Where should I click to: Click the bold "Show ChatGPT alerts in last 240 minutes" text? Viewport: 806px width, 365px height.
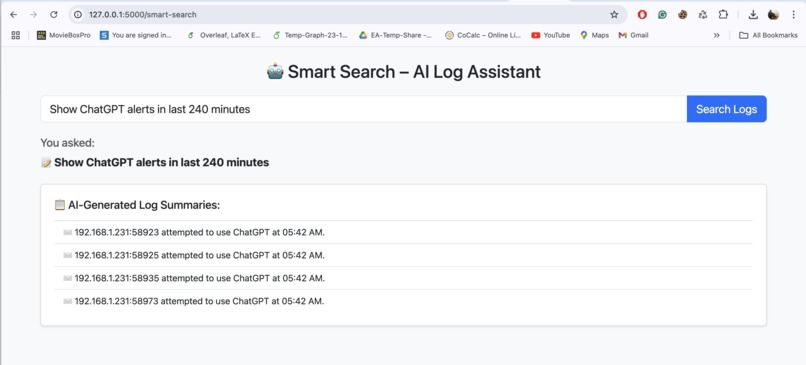[161, 163]
